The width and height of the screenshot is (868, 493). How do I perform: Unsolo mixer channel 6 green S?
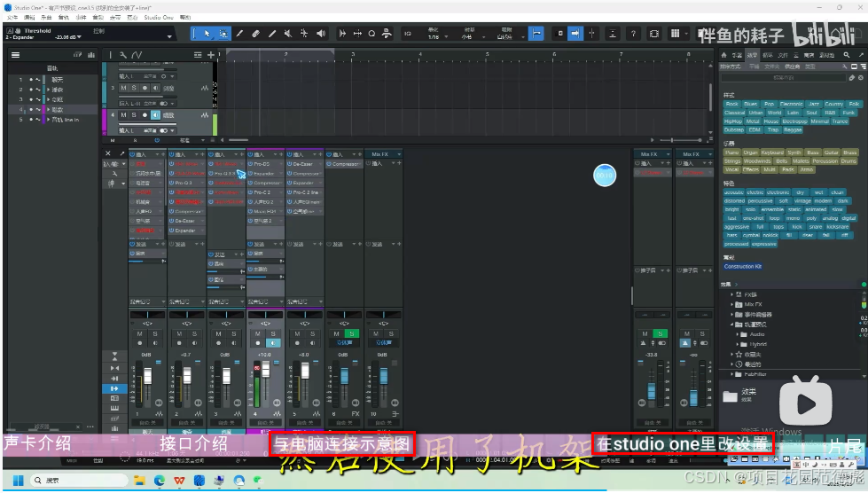pos(351,333)
